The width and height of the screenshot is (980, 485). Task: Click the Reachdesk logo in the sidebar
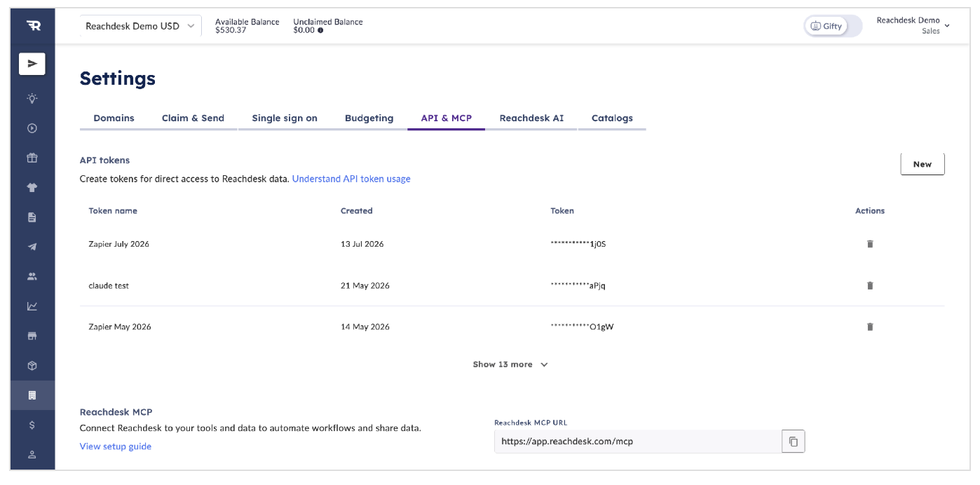coord(32,26)
